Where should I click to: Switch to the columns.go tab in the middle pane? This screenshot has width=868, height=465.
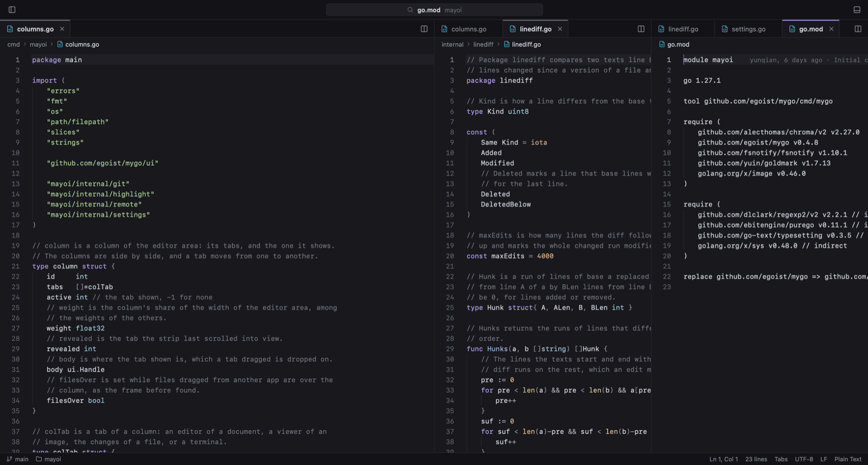[469, 29]
